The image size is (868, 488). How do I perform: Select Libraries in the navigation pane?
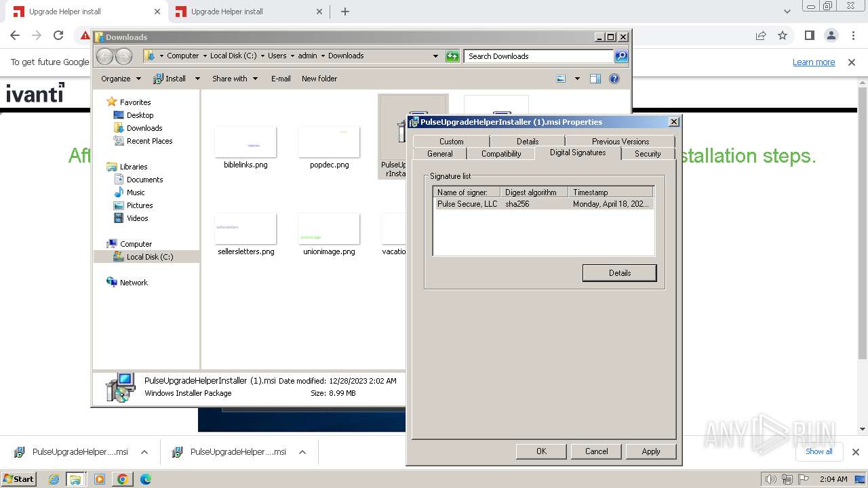point(133,167)
